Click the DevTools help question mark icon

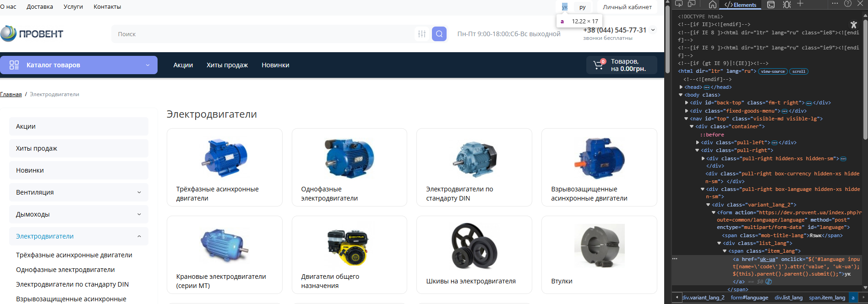click(x=848, y=4)
